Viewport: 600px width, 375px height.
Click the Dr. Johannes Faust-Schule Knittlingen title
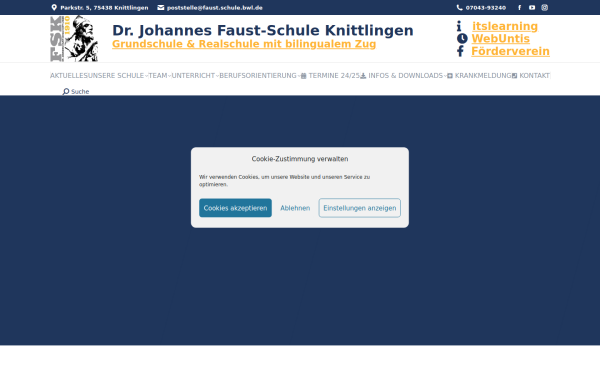click(263, 30)
